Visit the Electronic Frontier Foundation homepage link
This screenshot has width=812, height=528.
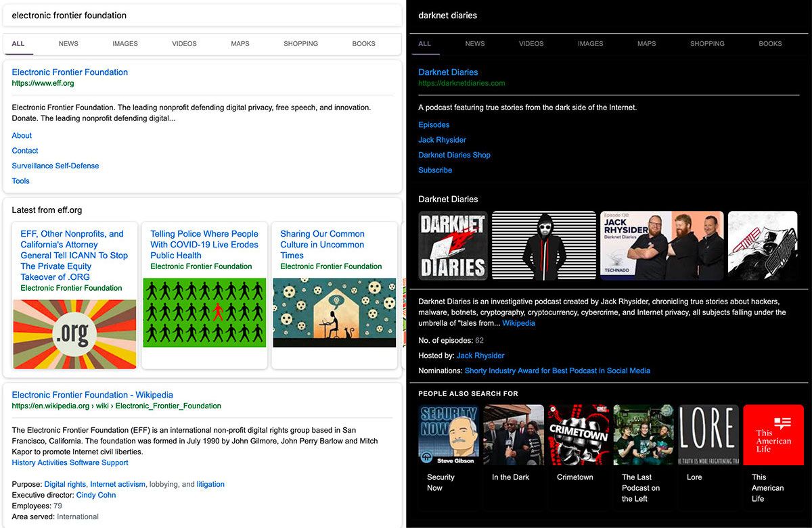[x=70, y=72]
